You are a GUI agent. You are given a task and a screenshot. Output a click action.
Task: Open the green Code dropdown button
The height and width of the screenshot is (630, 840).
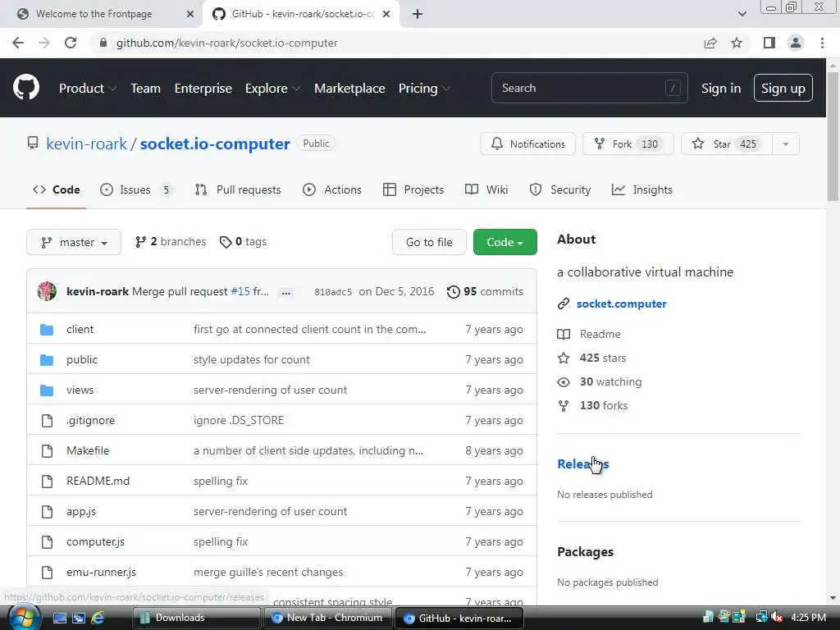[x=504, y=242]
